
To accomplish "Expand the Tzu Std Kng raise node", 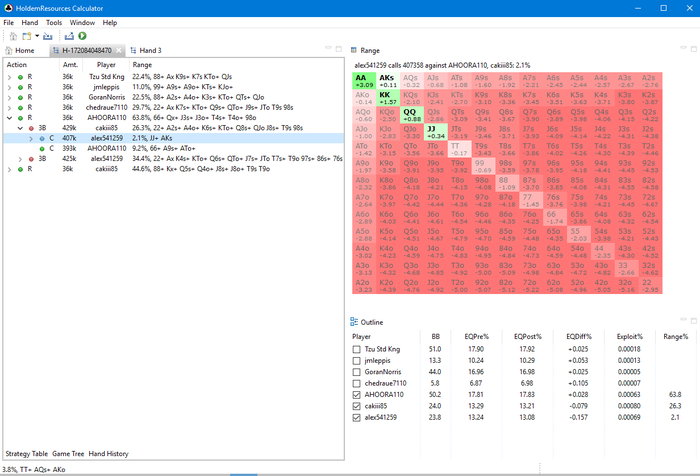I will coord(9,77).
